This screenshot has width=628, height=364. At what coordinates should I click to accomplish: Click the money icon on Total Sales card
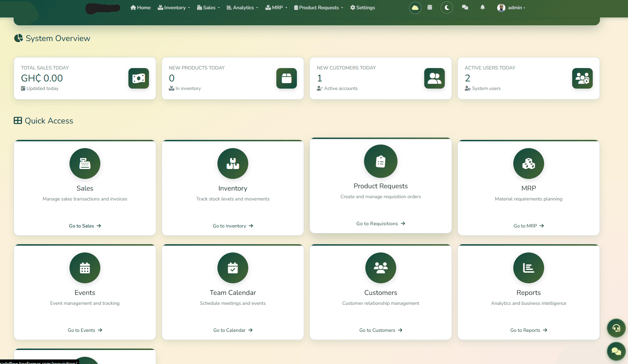coord(139,78)
